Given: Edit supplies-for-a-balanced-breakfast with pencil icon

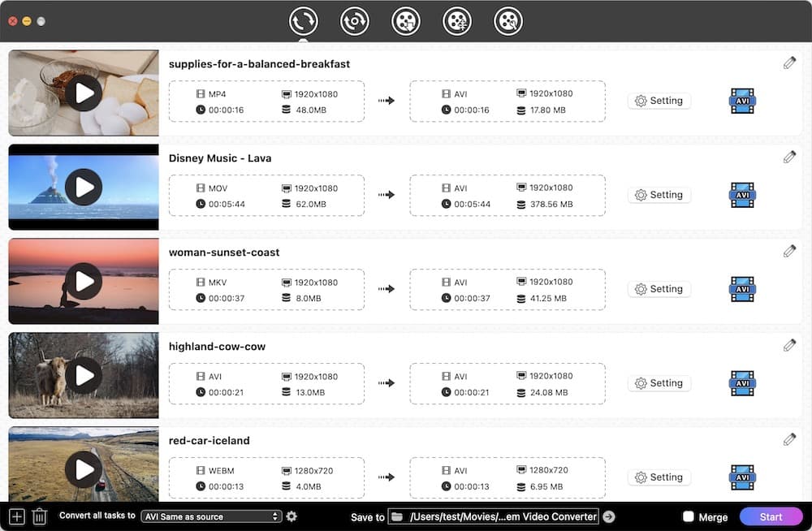Looking at the screenshot, I should 789,63.
